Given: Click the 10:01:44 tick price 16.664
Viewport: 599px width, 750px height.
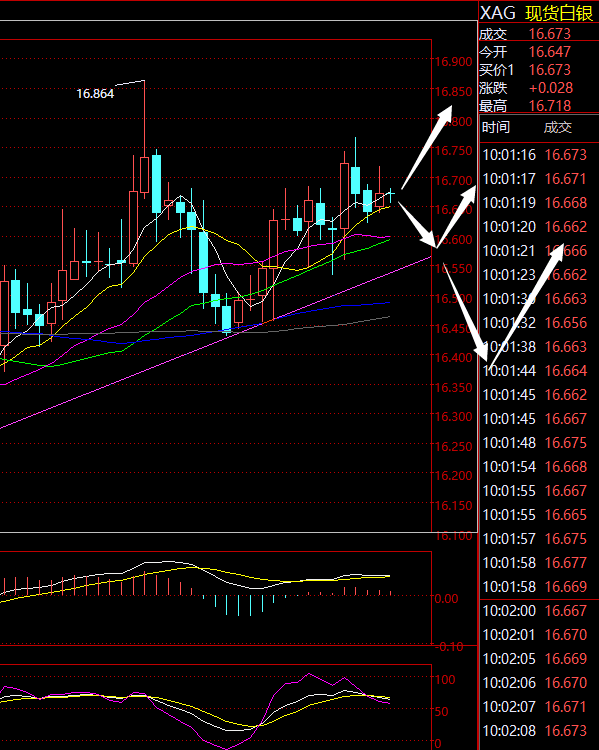Looking at the screenshot, I should (566, 371).
